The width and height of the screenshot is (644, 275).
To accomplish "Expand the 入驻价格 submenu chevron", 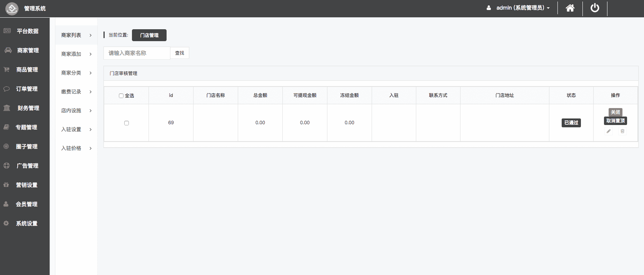I will tap(90, 148).
